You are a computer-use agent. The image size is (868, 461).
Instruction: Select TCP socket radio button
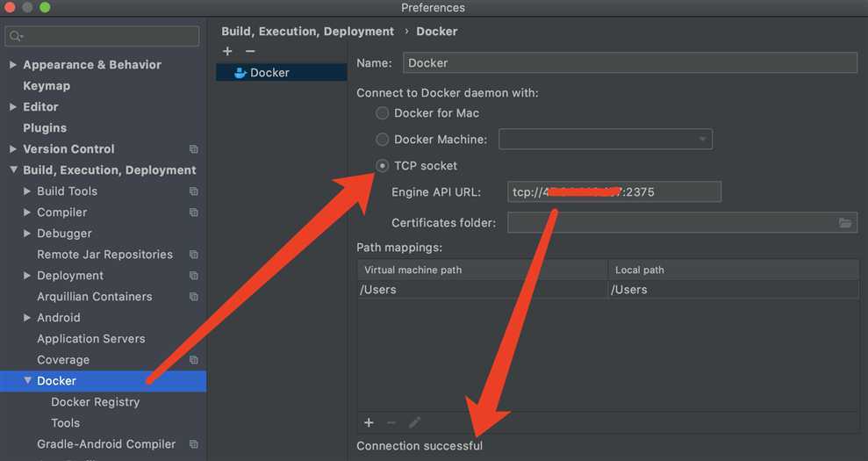tap(382, 166)
